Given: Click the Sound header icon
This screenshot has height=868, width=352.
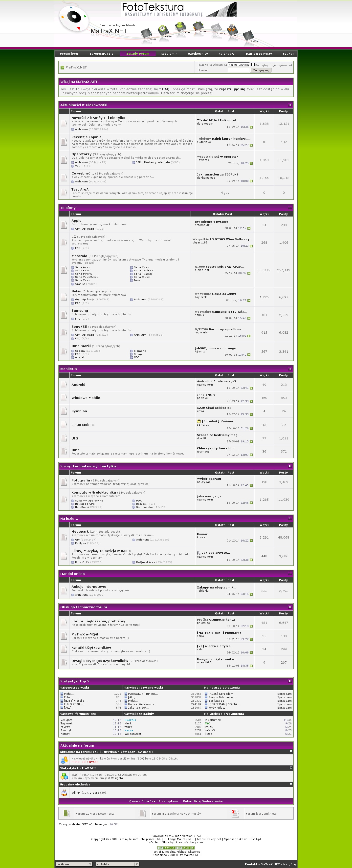Looking at the screenshot, I should point(216,28).
